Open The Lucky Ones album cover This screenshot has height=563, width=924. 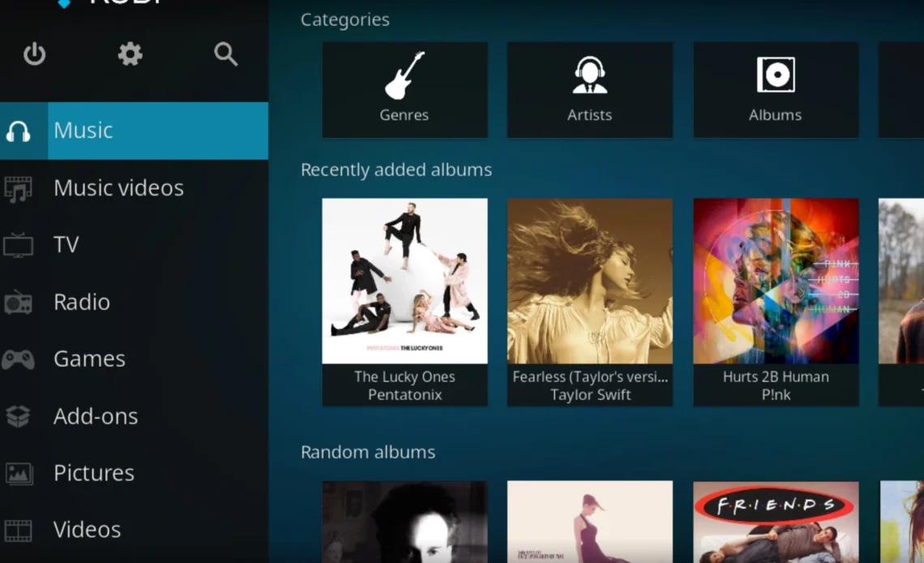point(404,281)
